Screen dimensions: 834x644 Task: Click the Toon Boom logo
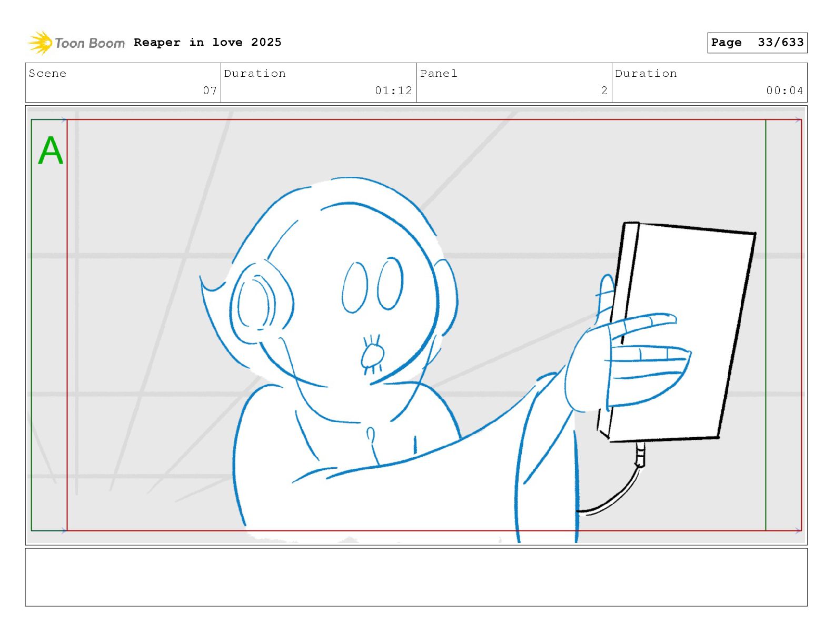pyautogui.click(x=76, y=43)
